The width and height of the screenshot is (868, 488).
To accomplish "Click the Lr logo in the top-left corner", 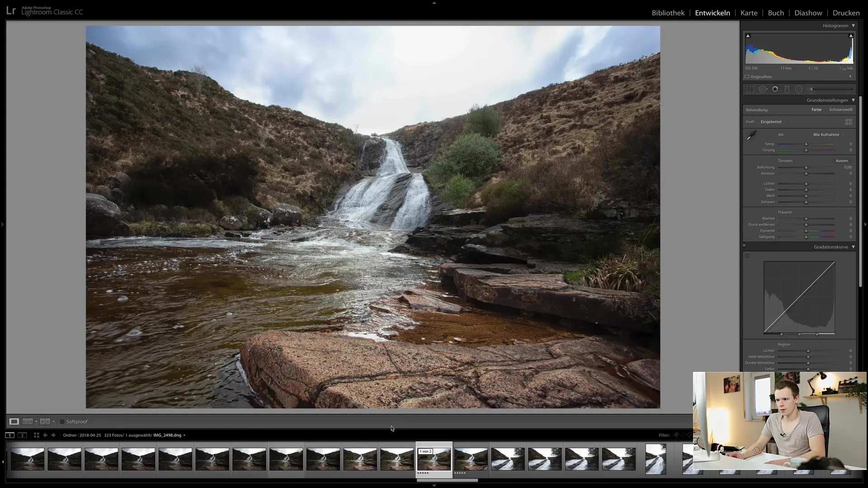I will 11,11.
